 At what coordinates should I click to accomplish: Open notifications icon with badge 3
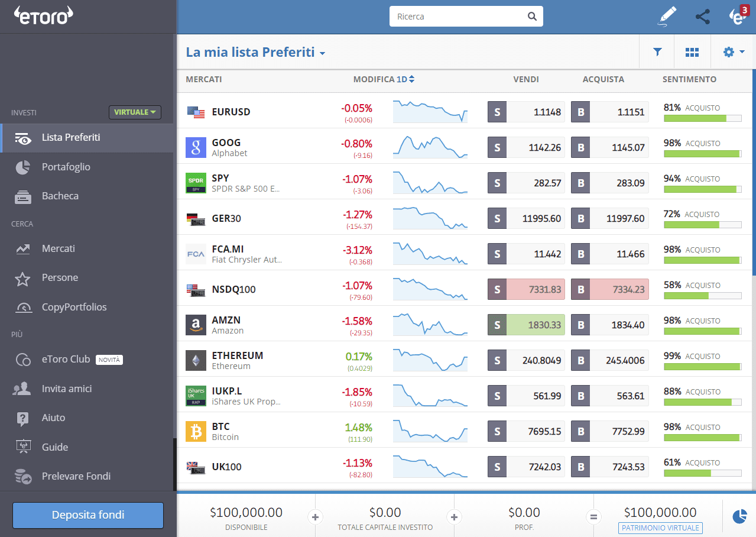(x=739, y=16)
